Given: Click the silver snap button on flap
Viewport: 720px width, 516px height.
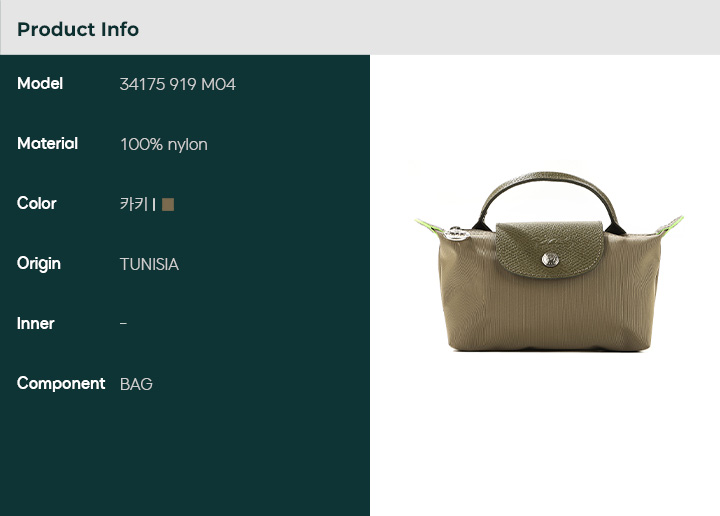Looking at the screenshot, I should (549, 259).
